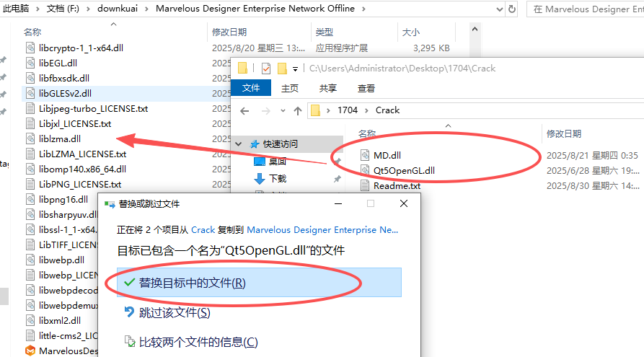Select the LibPNG_LICENSE.txt document icon
Image resolution: width=644 pixels, height=357 pixels.
click(x=30, y=184)
